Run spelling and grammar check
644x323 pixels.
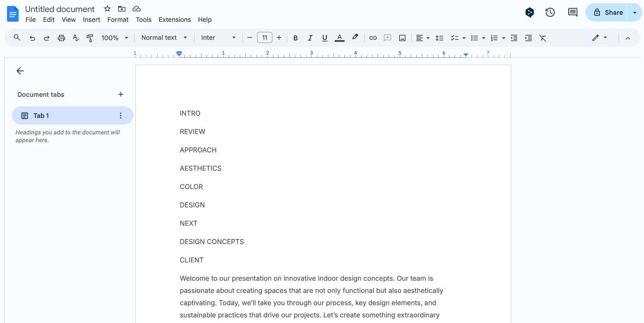click(76, 38)
